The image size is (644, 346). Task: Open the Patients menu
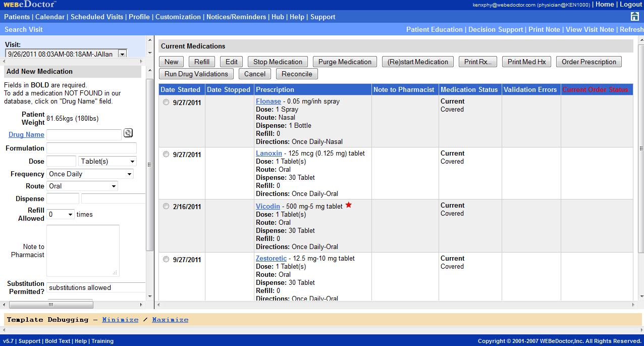(17, 17)
